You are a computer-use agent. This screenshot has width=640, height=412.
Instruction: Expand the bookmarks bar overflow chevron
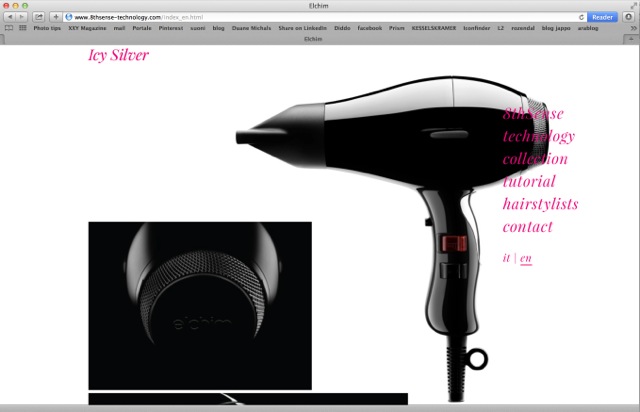coord(631,28)
